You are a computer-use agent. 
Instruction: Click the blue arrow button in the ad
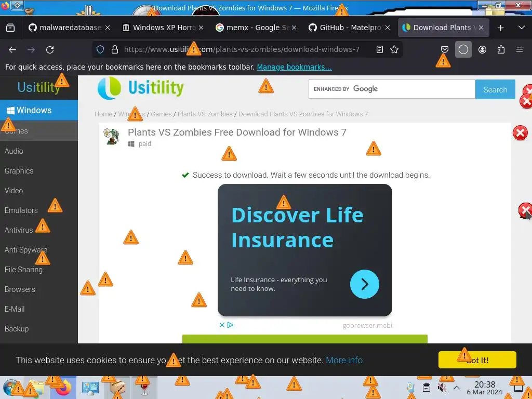point(364,284)
